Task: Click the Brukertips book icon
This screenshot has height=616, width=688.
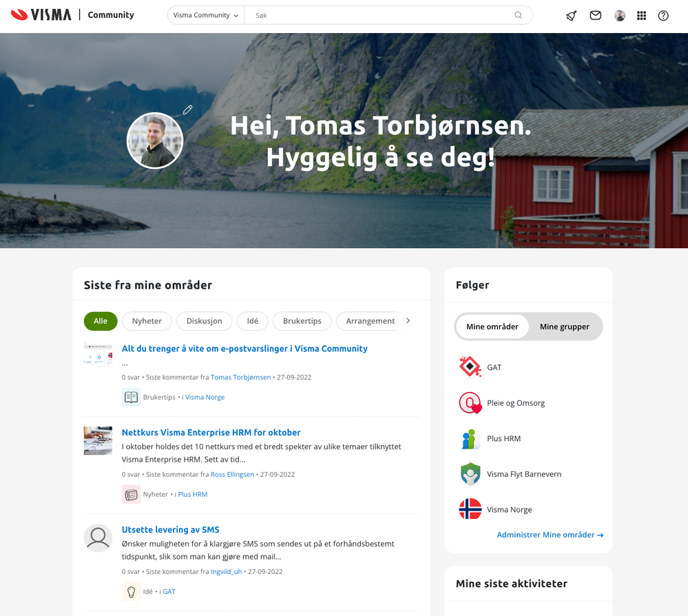Action: point(131,397)
